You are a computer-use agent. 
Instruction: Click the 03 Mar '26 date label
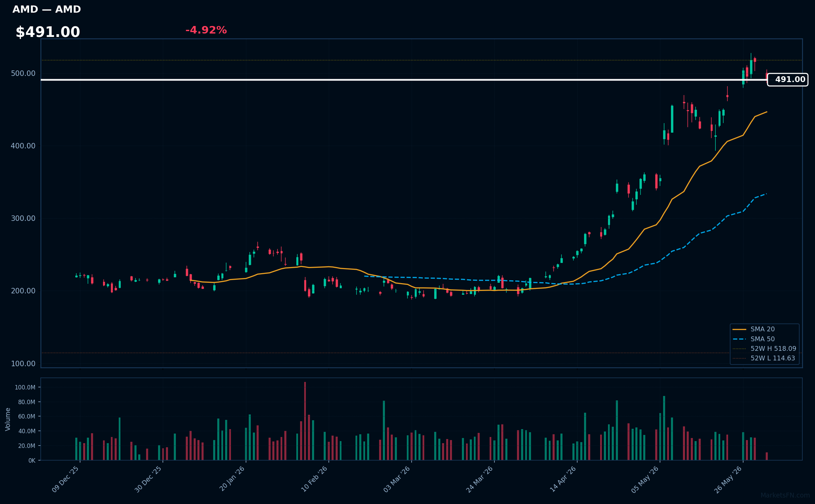coord(397,479)
